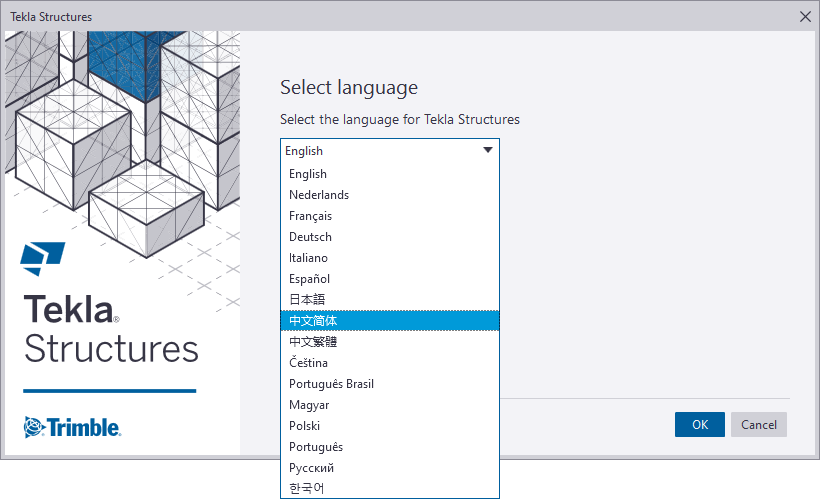Select 中文繁體 from the list
Viewport: 820px width, 501px height.
390,341
